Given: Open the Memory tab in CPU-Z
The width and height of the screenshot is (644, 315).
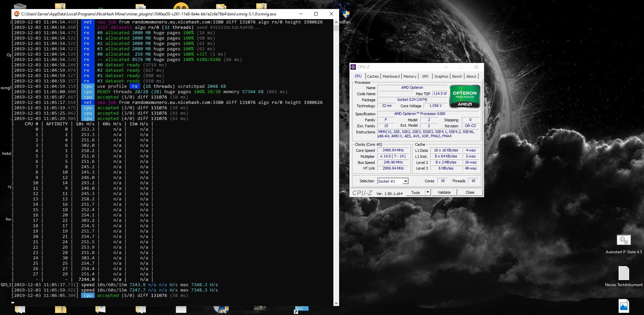Looking at the screenshot, I should (x=410, y=76).
